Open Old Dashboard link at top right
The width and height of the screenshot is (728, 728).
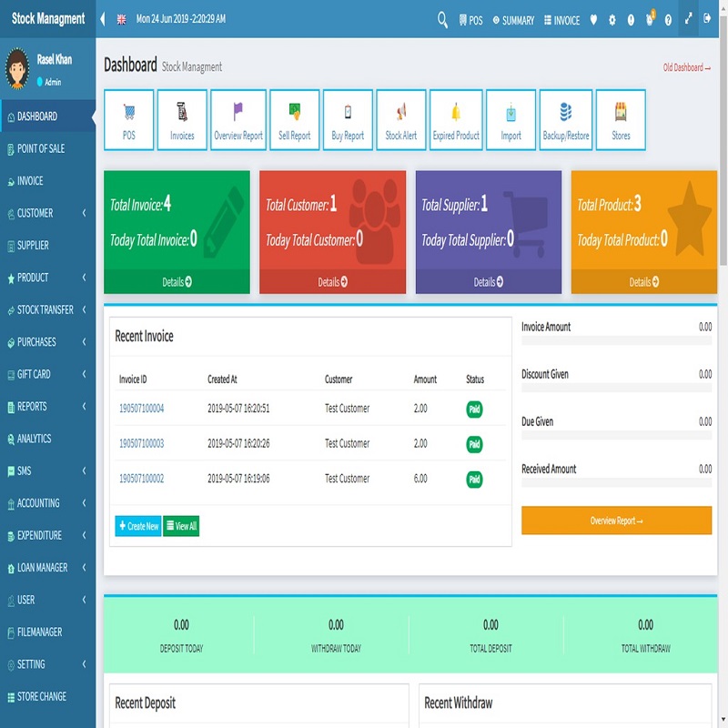[x=685, y=67]
